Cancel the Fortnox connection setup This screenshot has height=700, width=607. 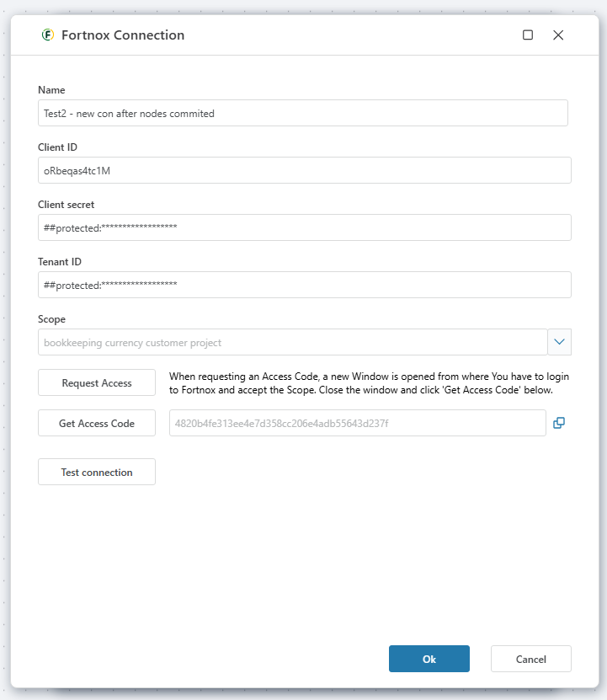tap(530, 659)
